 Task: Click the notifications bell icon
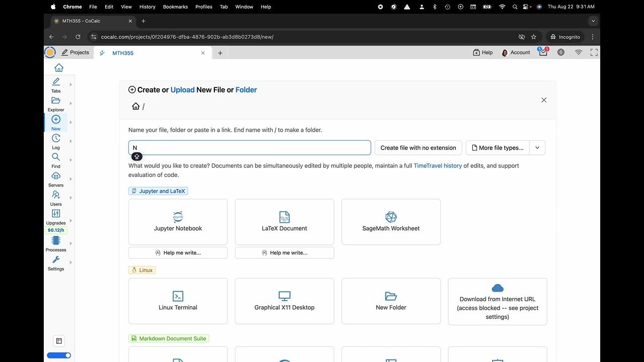coord(543,52)
